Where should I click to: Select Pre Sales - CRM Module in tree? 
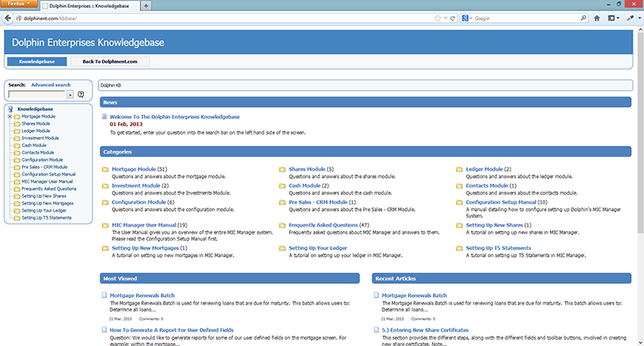[44, 167]
